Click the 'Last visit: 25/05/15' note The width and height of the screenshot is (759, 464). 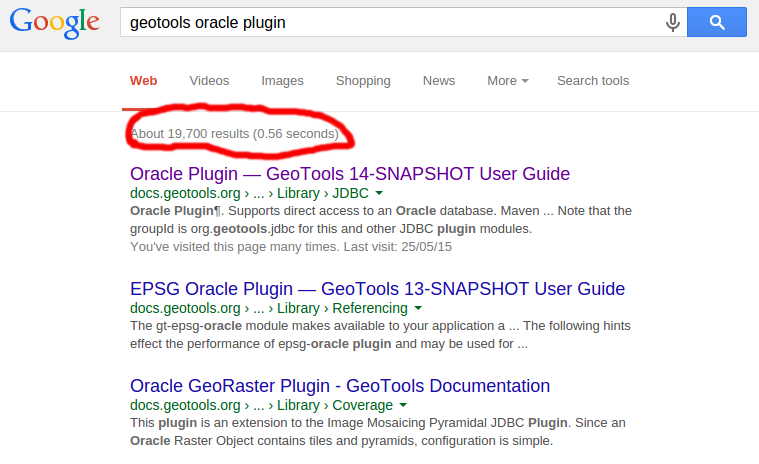pos(397,247)
